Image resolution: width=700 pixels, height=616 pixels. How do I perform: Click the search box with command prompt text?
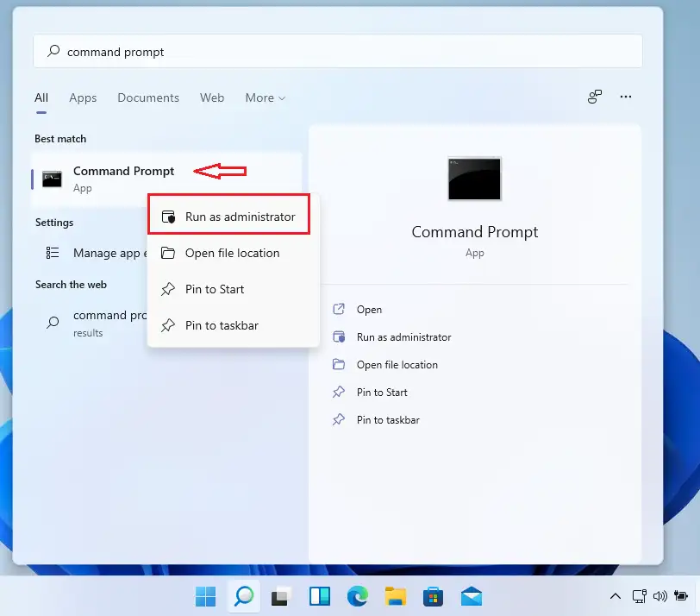click(338, 52)
